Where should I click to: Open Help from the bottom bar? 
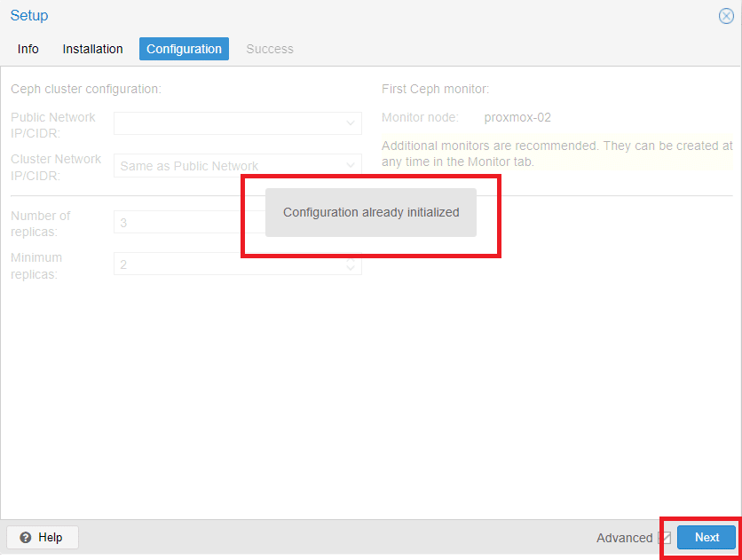pyautogui.click(x=43, y=537)
